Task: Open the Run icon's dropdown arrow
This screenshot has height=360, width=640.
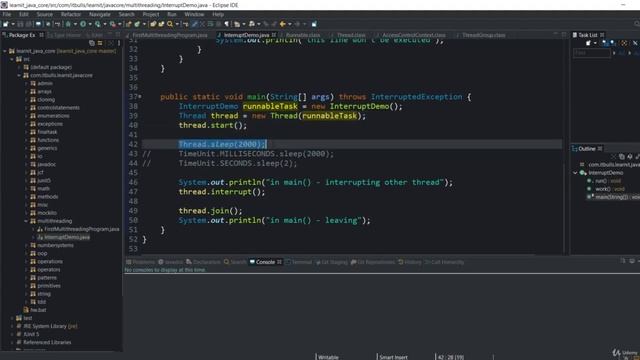Action: pos(90,24)
